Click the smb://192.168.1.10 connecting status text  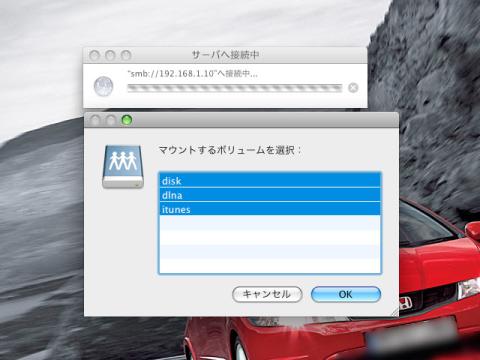pos(193,74)
